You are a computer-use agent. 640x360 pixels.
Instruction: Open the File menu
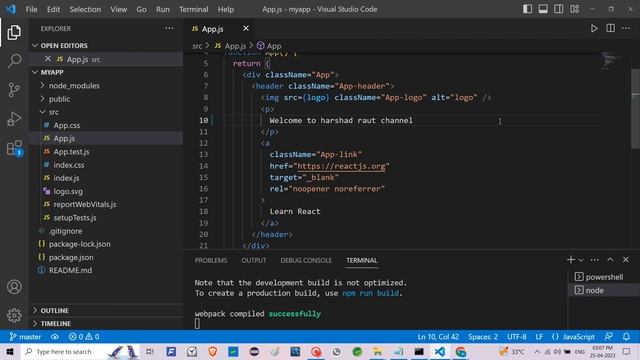(x=31, y=9)
